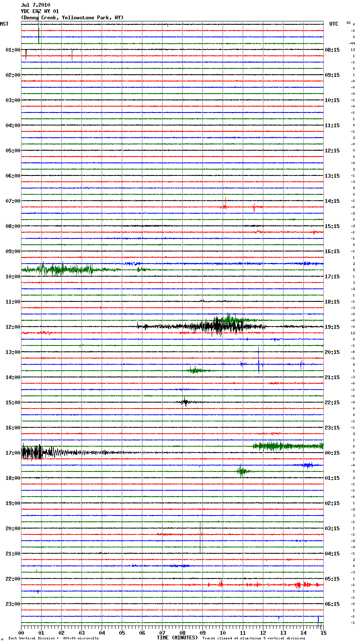
Task: Click the "(Denny Creek, Yellowstone Park, WY)" location text
Action: pyautogui.click(x=72, y=18)
